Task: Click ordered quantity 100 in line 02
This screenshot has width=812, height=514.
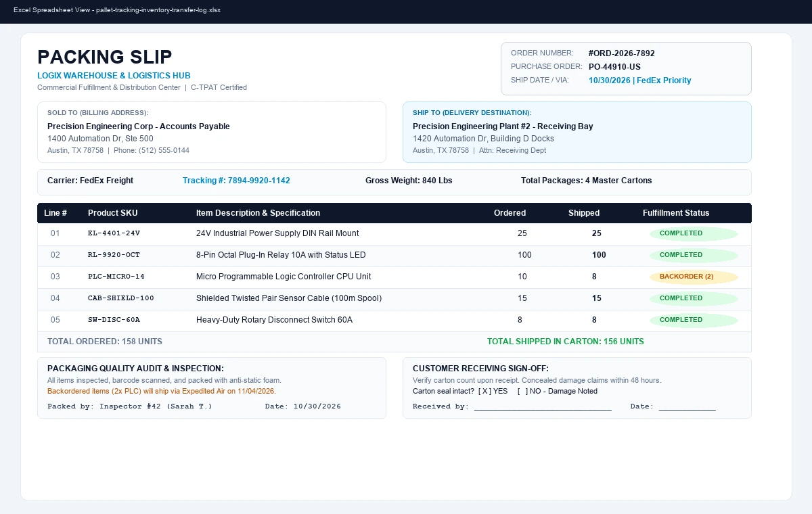Action: (524, 255)
